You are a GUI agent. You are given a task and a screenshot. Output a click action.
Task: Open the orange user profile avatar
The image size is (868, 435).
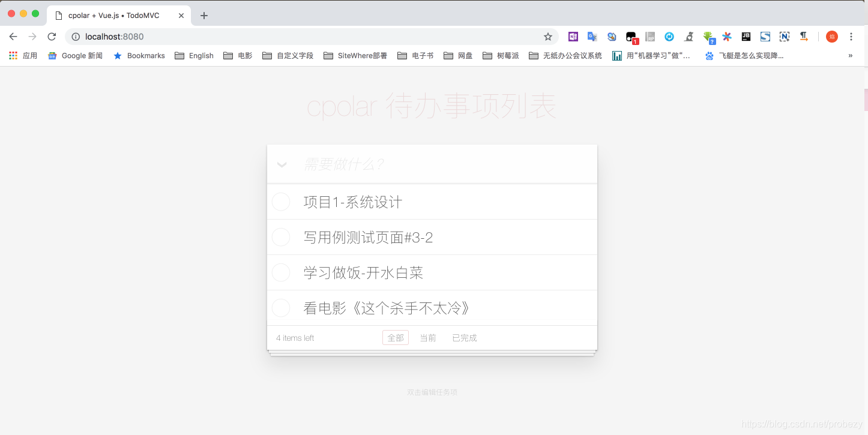[x=832, y=37]
